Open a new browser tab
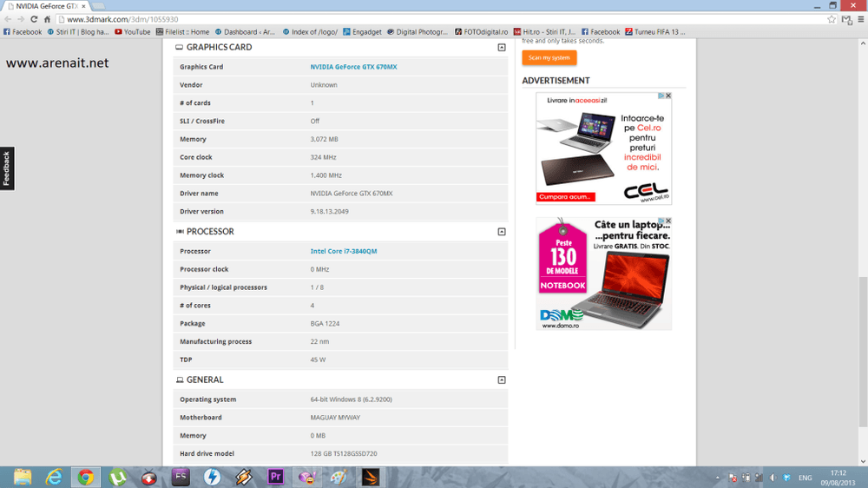868x488 pixels. 99,6
